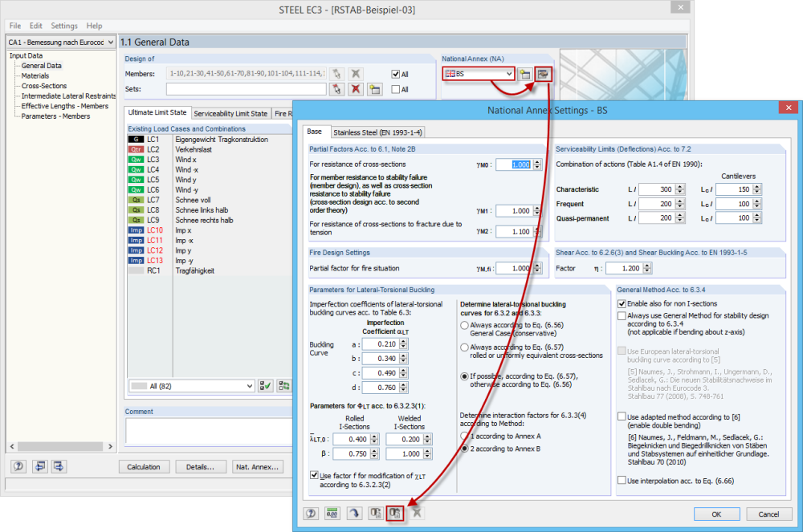Open help in National Annex Settings dialog
Screen dimensions: 803x532
311,513
